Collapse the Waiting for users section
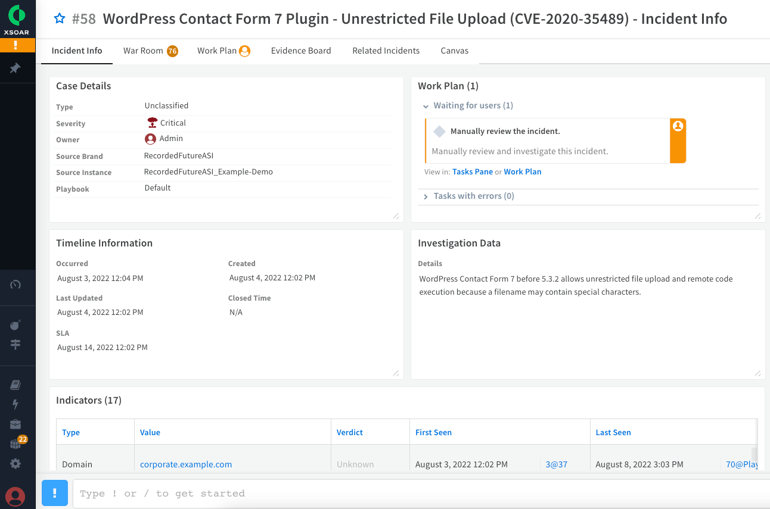The width and height of the screenshot is (770, 509). point(425,106)
